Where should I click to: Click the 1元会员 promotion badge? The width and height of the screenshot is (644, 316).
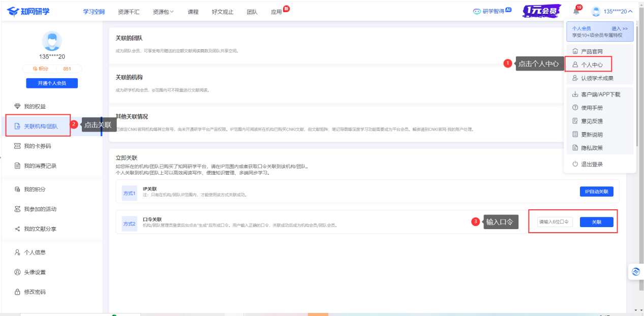[x=541, y=10]
